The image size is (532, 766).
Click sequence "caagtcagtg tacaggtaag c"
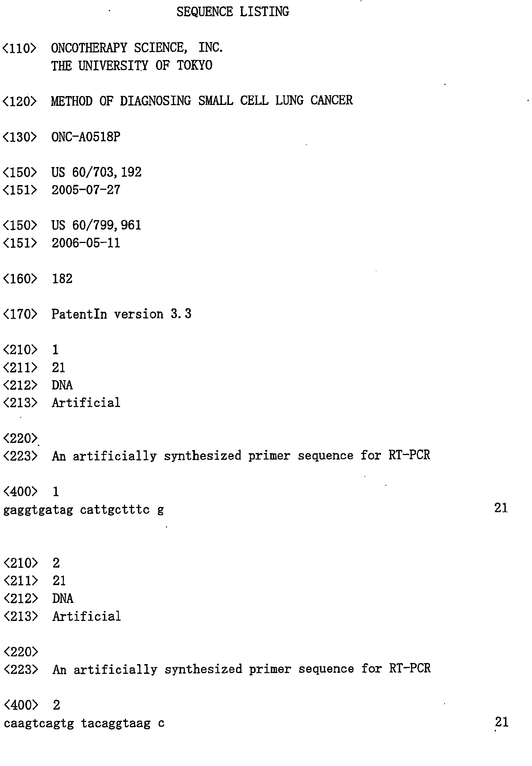[x=84, y=723]
